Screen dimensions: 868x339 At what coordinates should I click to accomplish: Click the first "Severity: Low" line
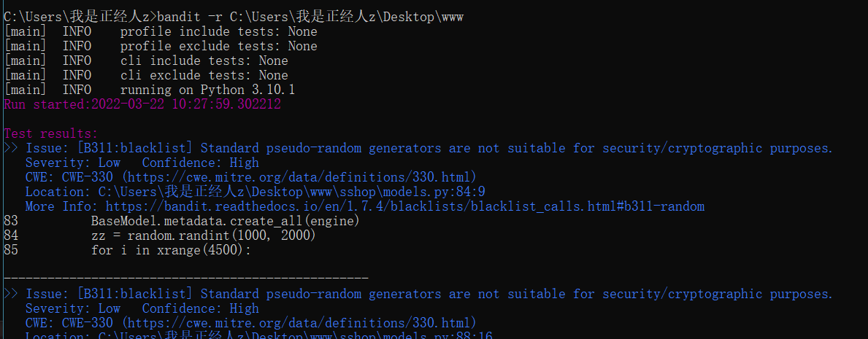tap(73, 163)
